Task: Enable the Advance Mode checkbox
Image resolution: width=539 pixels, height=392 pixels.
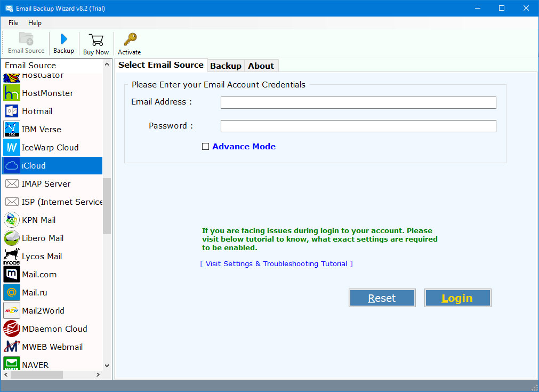Action: (206, 147)
